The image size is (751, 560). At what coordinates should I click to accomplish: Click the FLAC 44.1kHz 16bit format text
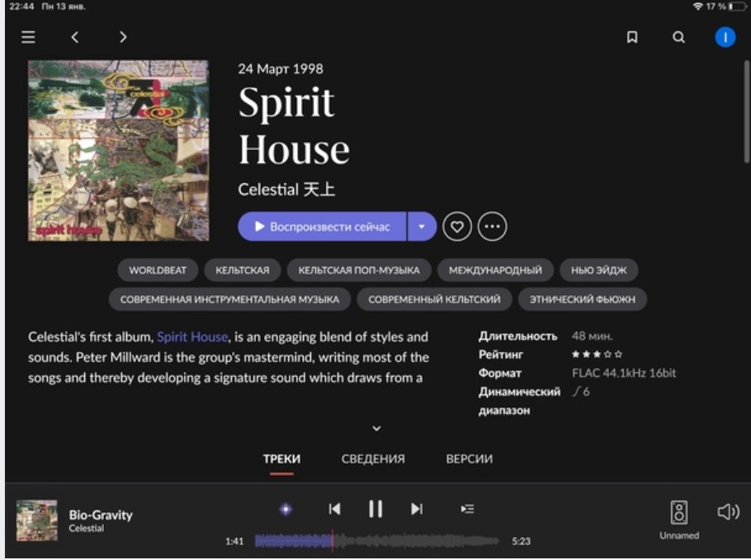click(624, 374)
